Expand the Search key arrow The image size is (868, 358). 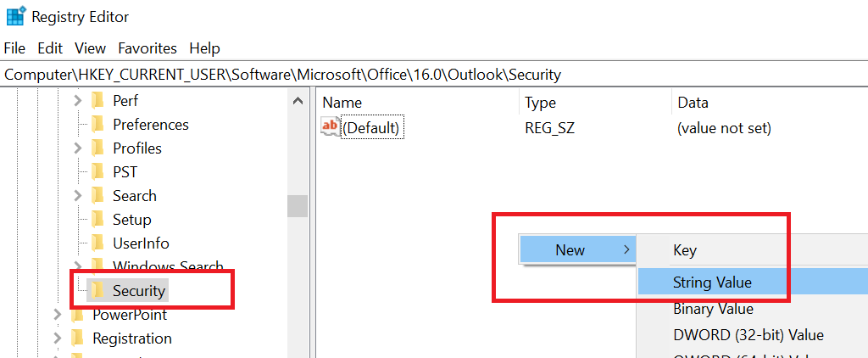click(x=78, y=196)
